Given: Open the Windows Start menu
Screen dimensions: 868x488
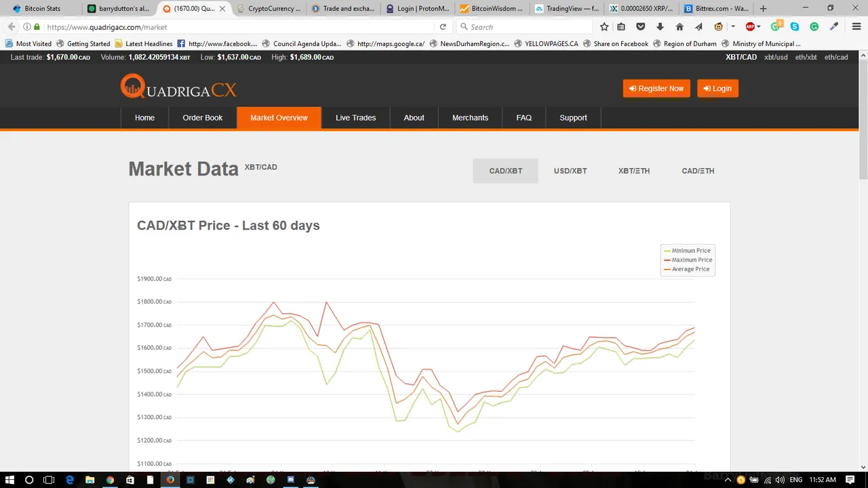Looking at the screenshot, I should pos(9,480).
